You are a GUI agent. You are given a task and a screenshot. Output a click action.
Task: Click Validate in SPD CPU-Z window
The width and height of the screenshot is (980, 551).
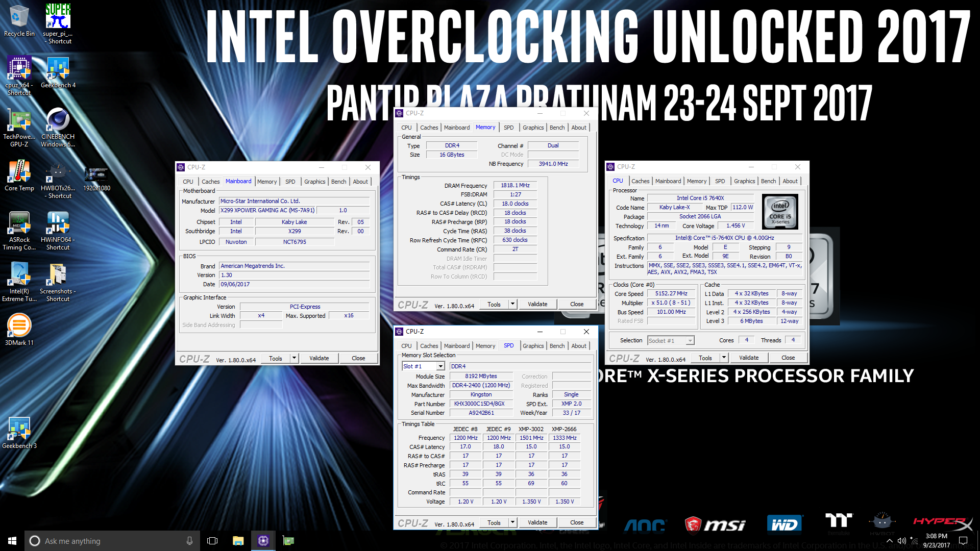pyautogui.click(x=537, y=522)
